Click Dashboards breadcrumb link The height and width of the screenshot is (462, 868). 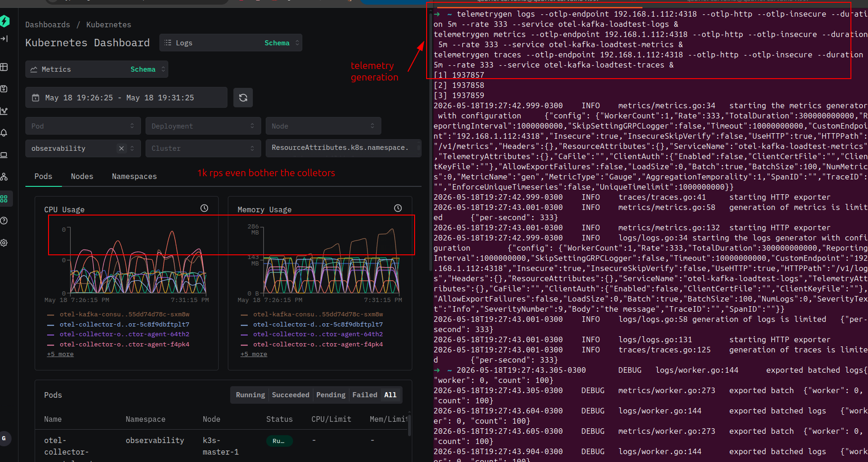point(48,25)
